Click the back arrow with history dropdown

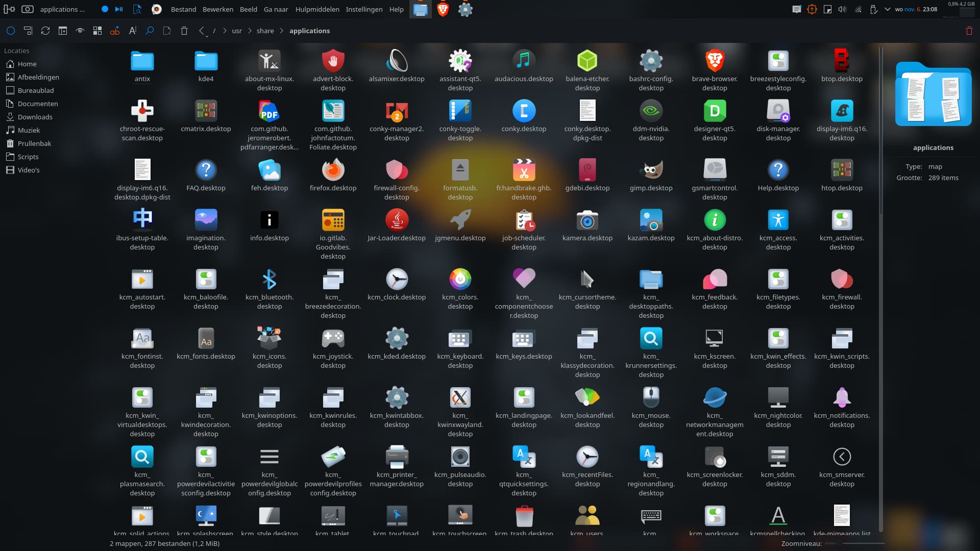[203, 31]
